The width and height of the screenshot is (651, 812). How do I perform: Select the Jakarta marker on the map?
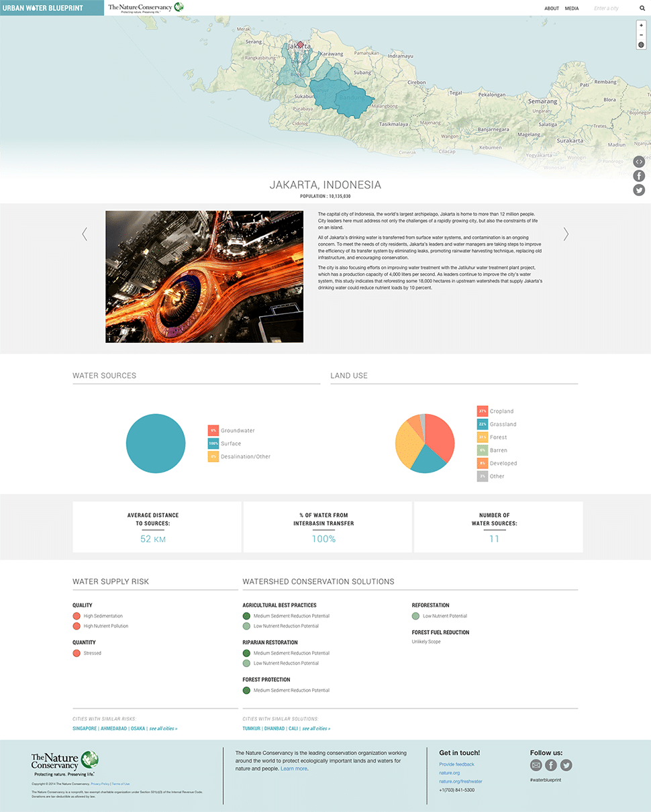[301, 45]
